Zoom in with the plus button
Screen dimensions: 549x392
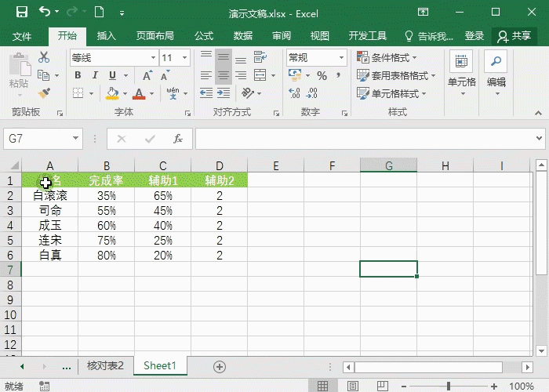493,387
